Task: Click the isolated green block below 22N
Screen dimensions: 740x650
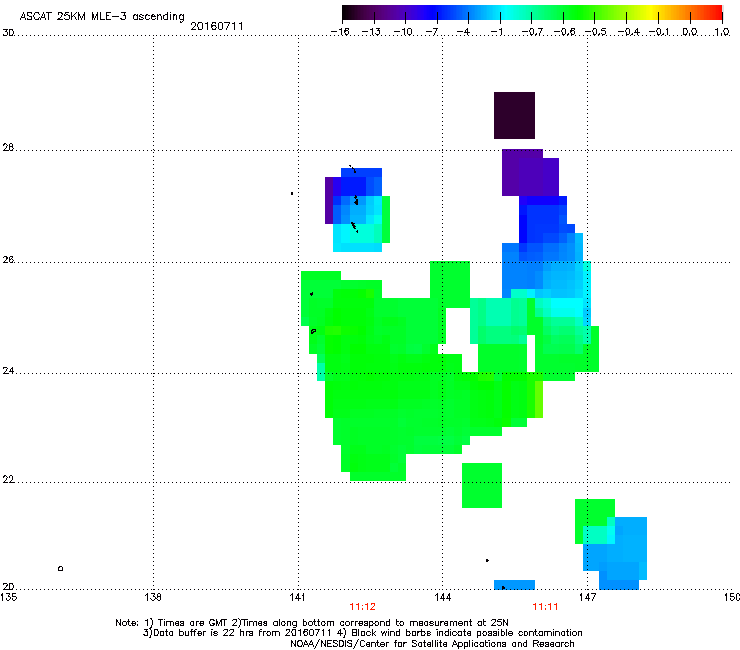Action: coord(482,485)
